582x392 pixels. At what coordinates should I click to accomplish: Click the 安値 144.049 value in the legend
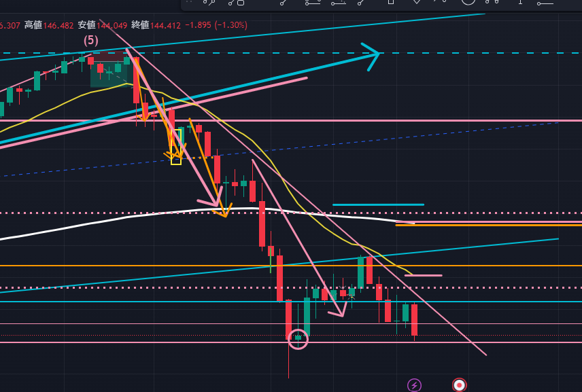tap(112, 25)
